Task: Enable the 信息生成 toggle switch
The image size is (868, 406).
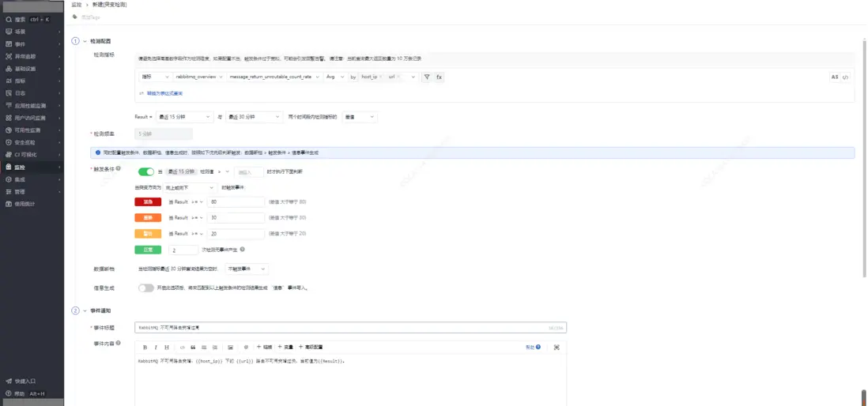Action: (x=146, y=288)
